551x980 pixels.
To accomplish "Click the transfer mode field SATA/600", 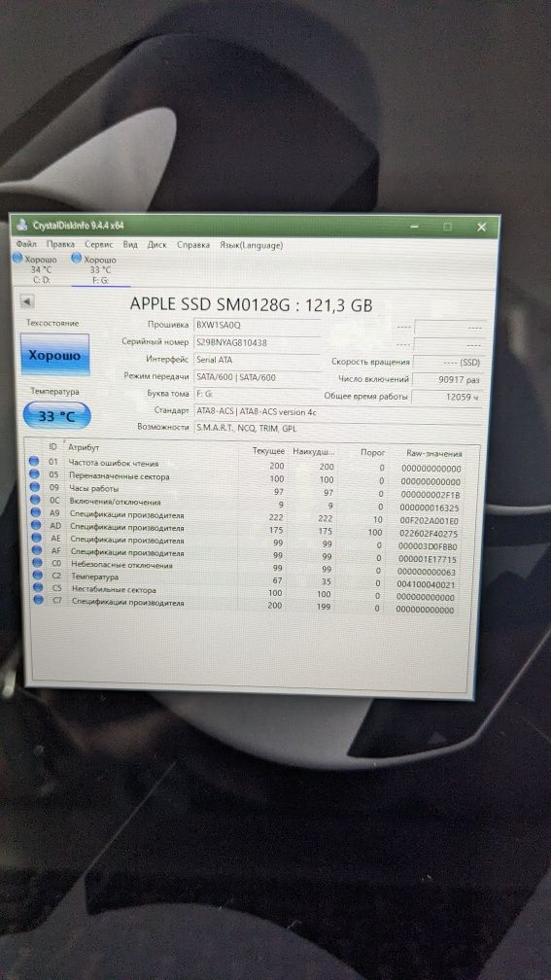I will pyautogui.click(x=257, y=377).
